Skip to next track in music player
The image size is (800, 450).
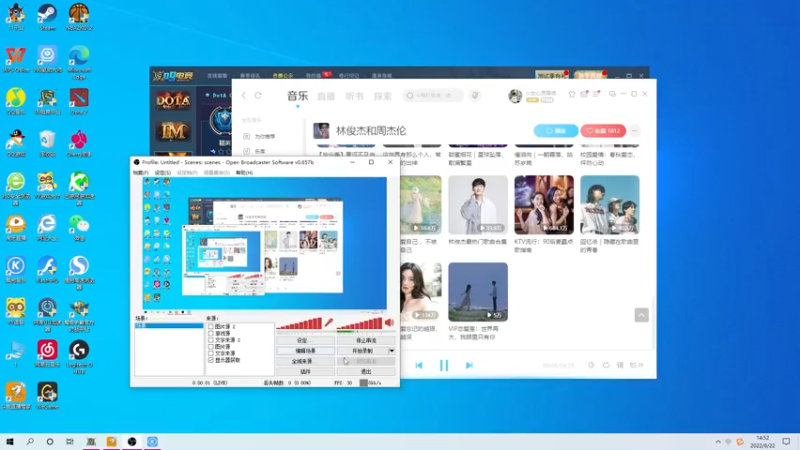coord(469,365)
